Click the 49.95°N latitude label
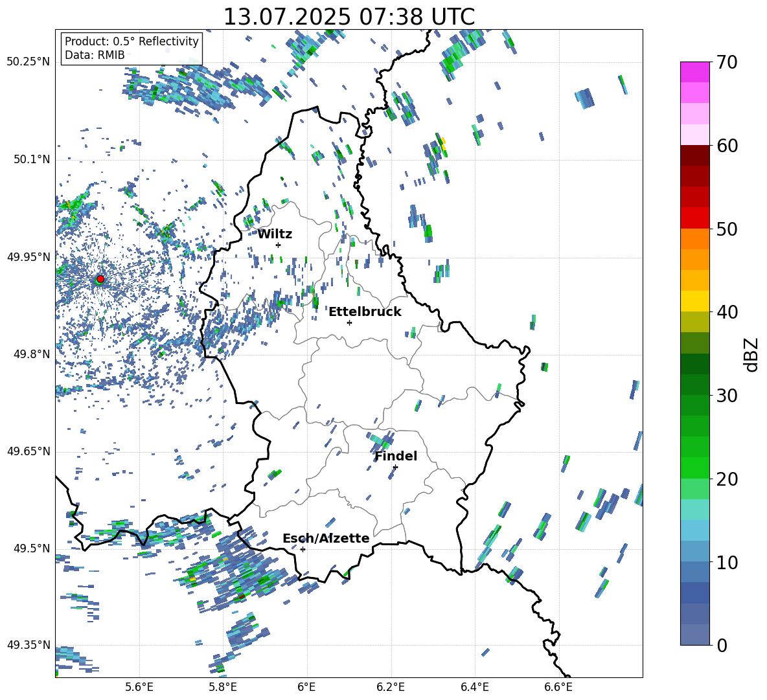767x700 pixels. pos(29,257)
